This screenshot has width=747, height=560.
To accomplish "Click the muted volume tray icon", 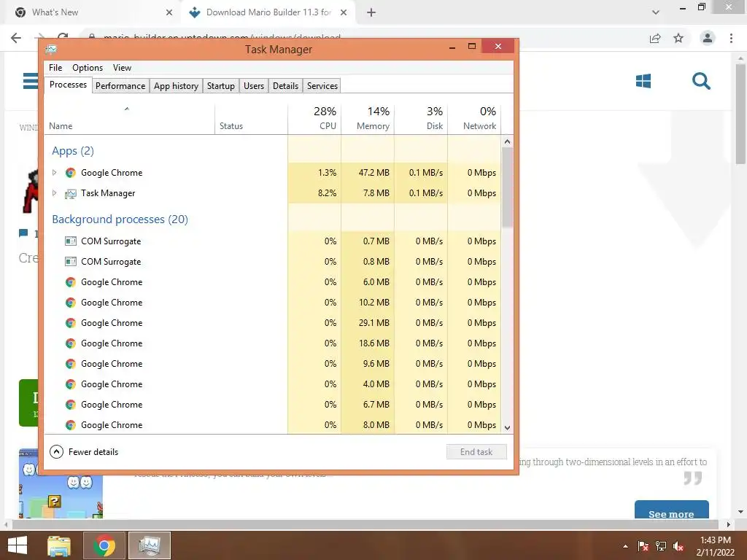I will coord(679,546).
